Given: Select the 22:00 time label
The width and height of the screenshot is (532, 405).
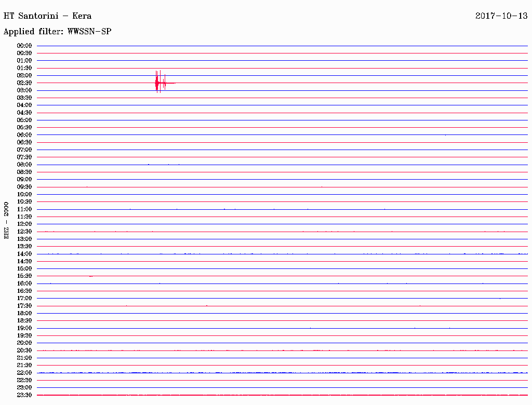Looking at the screenshot, I should [24, 373].
